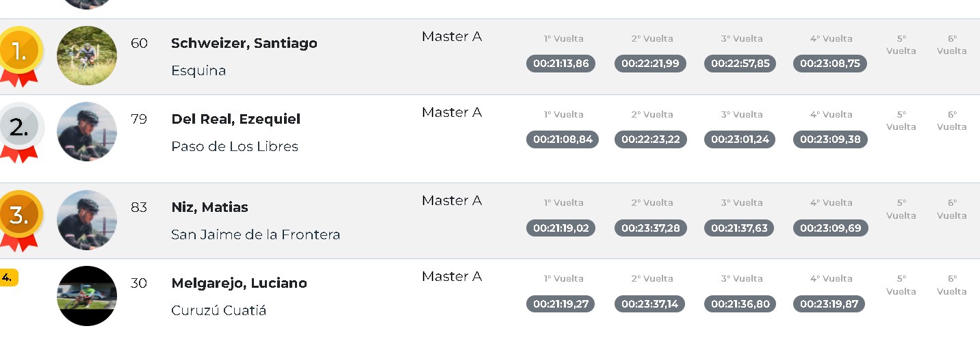Click Melgarejo's second lap time 00:23:37,14

point(649,304)
